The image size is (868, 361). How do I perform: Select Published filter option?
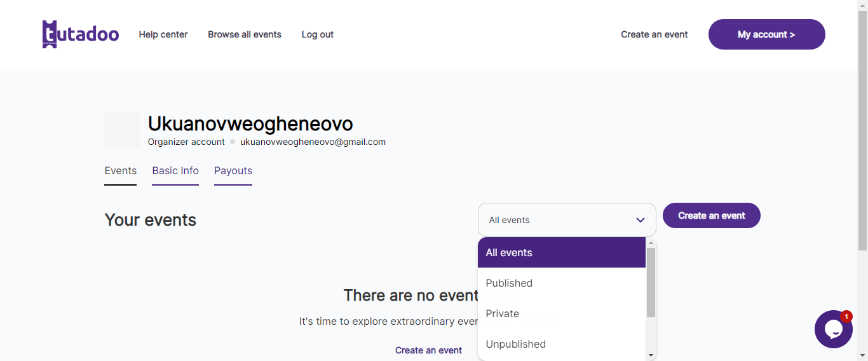(562, 283)
